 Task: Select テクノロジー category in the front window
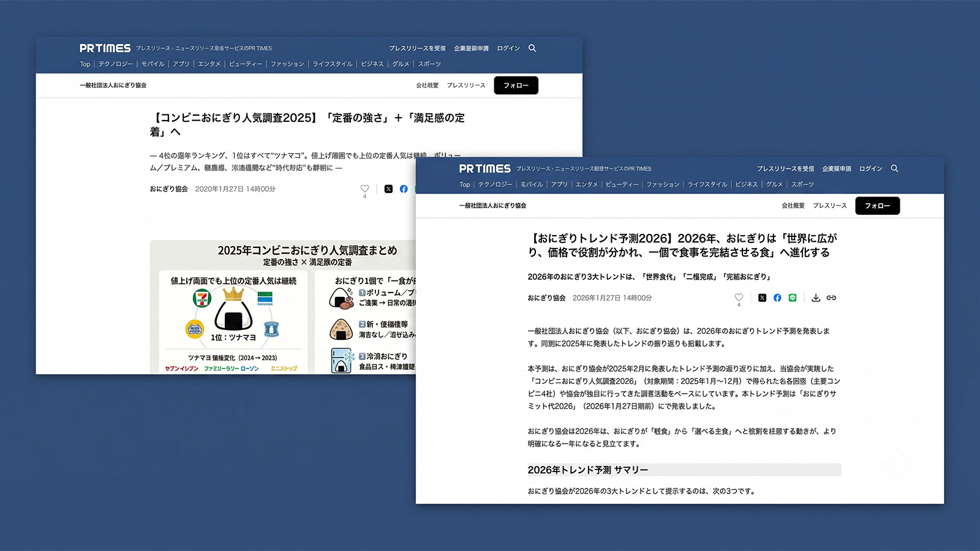coord(496,184)
